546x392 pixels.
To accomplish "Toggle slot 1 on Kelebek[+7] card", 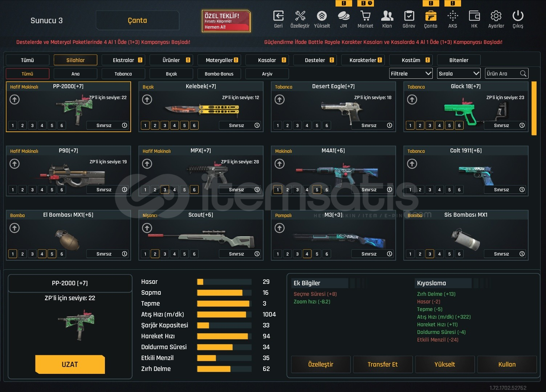I will tap(145, 126).
